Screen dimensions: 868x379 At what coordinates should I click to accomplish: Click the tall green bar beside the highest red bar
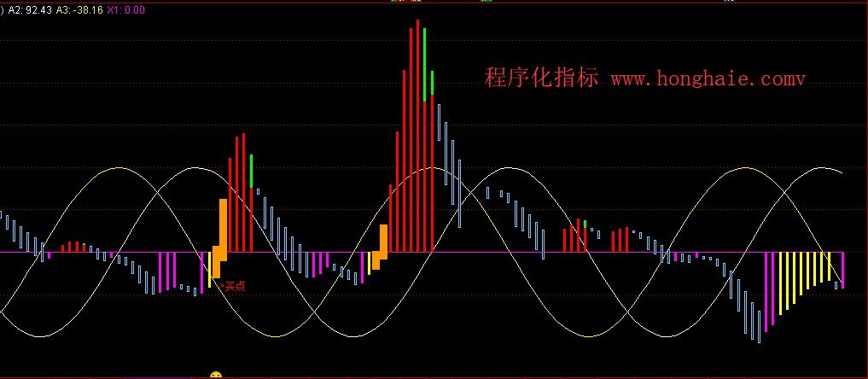tap(425, 64)
